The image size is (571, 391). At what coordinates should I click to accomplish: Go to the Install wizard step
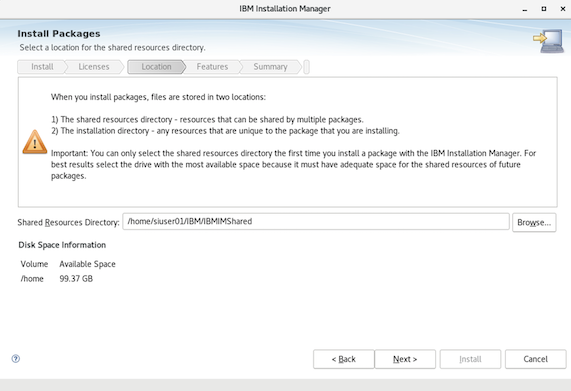click(42, 67)
